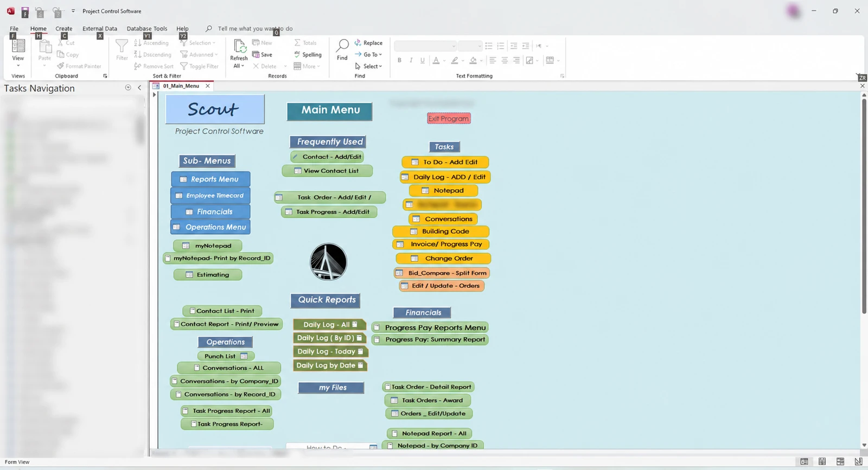The height and width of the screenshot is (470, 868).
Task: Click the Spelling check icon
Action: click(x=308, y=54)
